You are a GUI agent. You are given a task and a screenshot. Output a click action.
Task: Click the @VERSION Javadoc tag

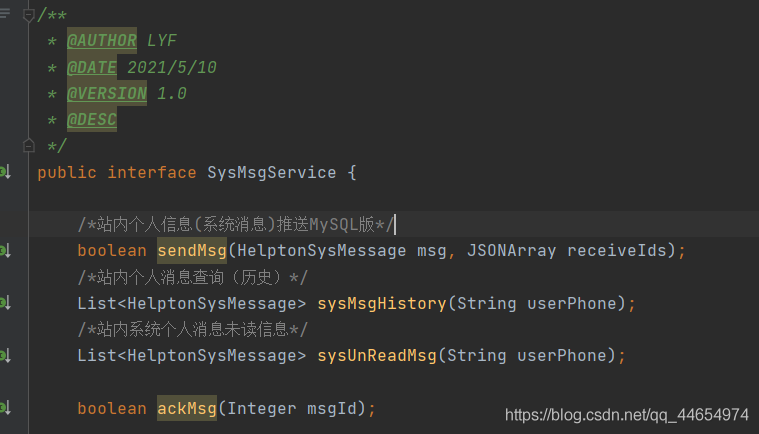tap(107, 94)
